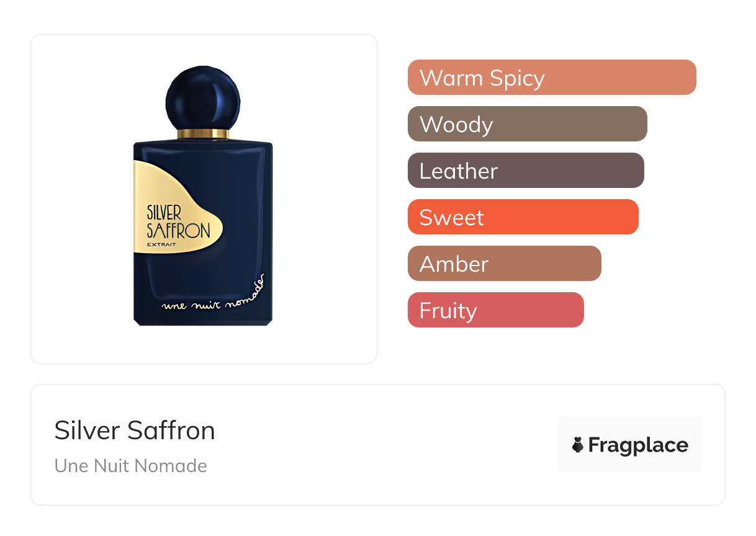Open the Une Nuit Nomade brand link
The height and width of the screenshot is (536, 756).
[131, 466]
